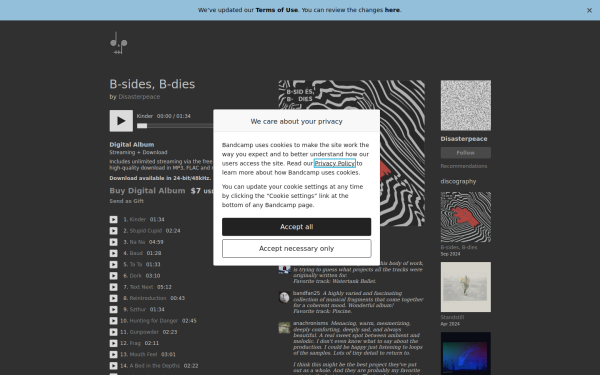Open the Kinder track title link

(x=138, y=220)
